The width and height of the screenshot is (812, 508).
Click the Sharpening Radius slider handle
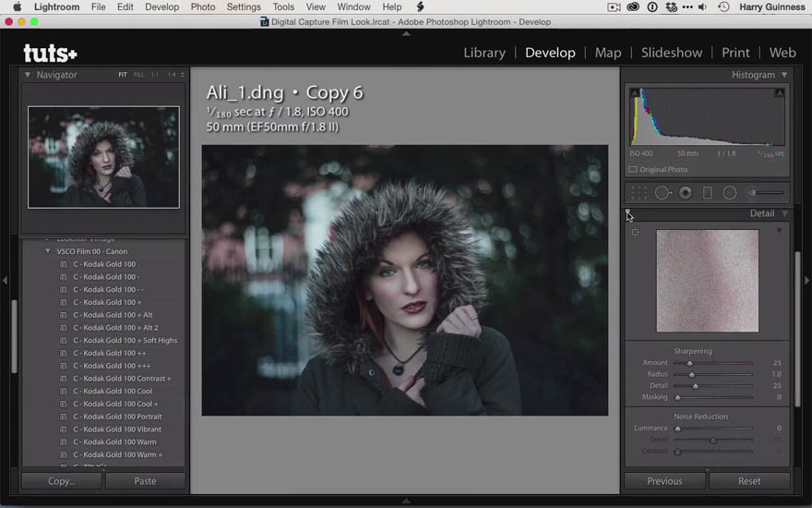691,374
